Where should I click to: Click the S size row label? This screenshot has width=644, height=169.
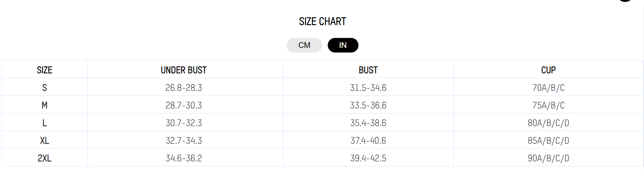coord(45,88)
